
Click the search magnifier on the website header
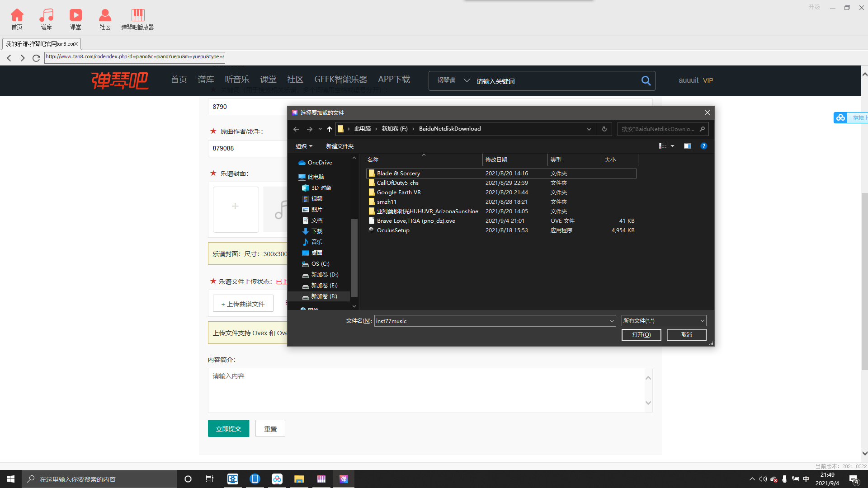click(x=646, y=81)
